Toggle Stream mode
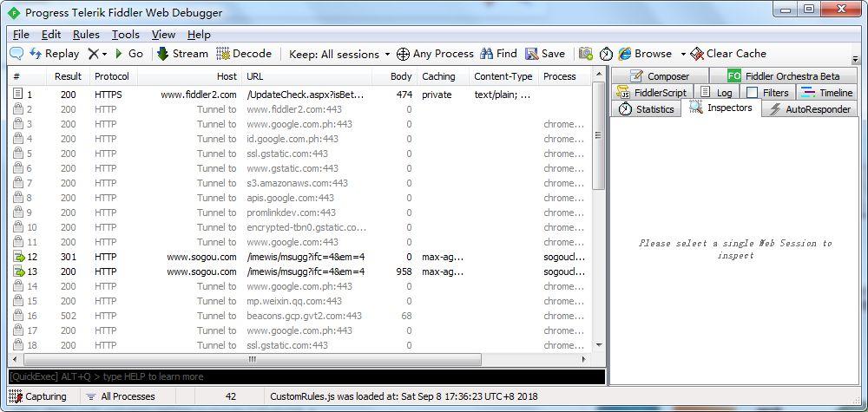The image size is (868, 412). [182, 54]
